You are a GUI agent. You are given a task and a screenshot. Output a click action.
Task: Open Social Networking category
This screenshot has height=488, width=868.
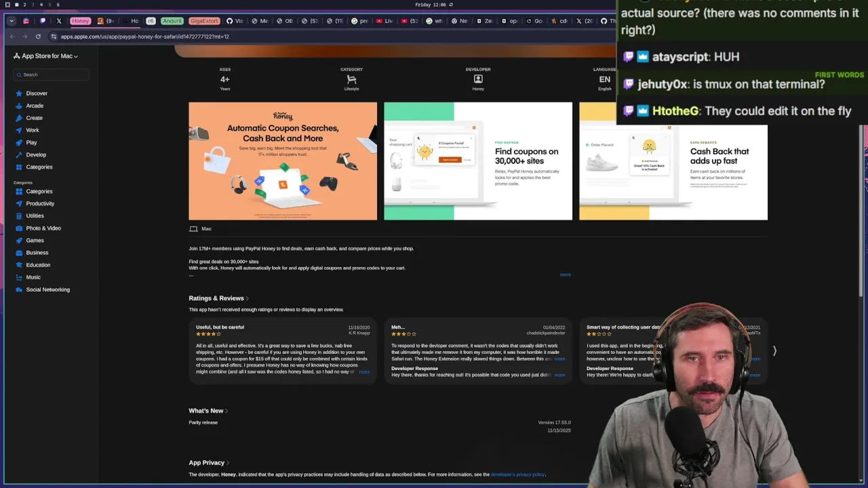(x=47, y=289)
